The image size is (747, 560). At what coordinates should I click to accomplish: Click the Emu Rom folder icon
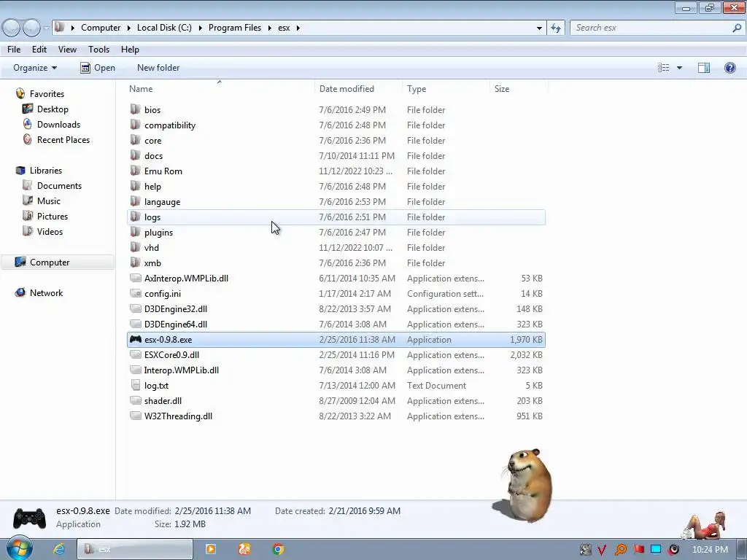[x=136, y=171]
